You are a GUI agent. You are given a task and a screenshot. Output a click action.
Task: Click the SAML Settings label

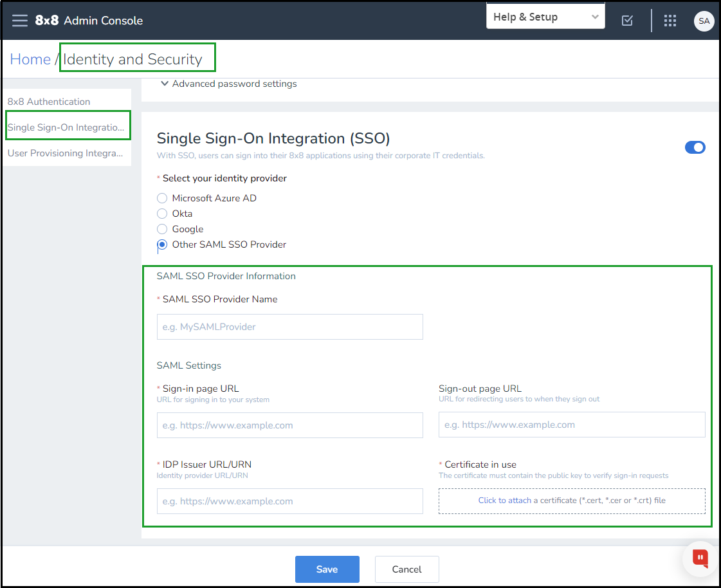pos(189,365)
